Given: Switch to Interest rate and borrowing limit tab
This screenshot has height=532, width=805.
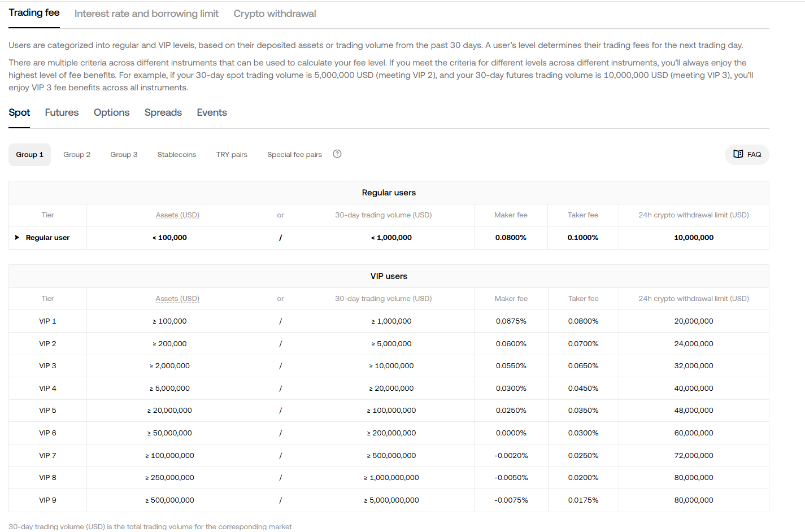Looking at the screenshot, I should 146,14.
